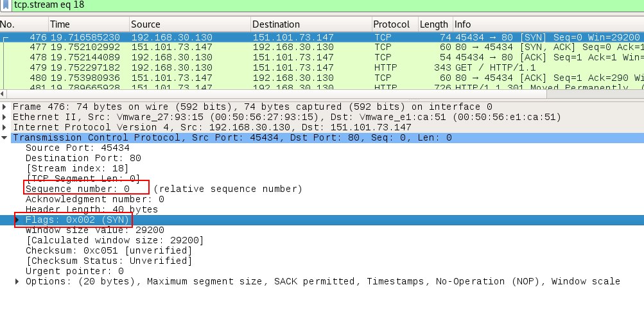Click the filter bookmark icon
The height and width of the screenshot is (312, 644).
(5, 5)
